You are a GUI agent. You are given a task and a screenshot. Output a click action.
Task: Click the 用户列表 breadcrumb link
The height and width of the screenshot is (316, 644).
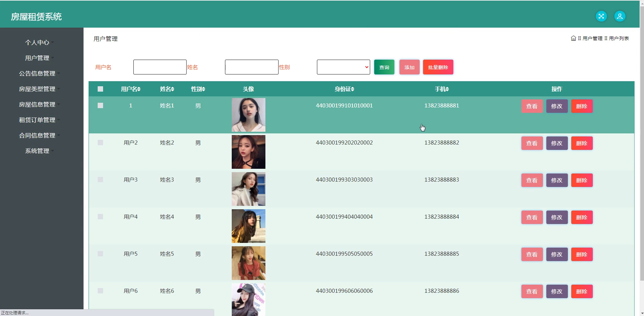[619, 38]
